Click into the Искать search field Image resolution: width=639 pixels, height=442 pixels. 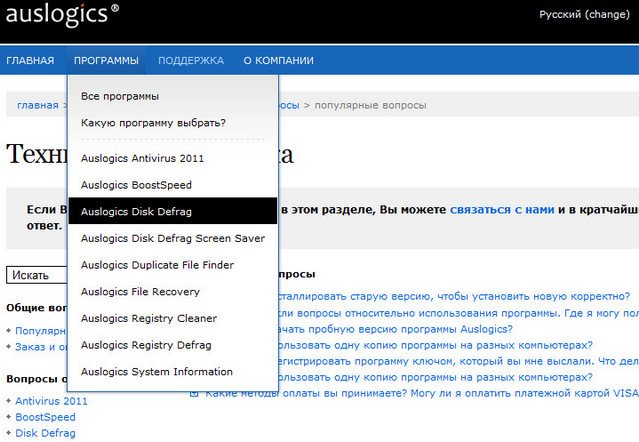click(37, 275)
